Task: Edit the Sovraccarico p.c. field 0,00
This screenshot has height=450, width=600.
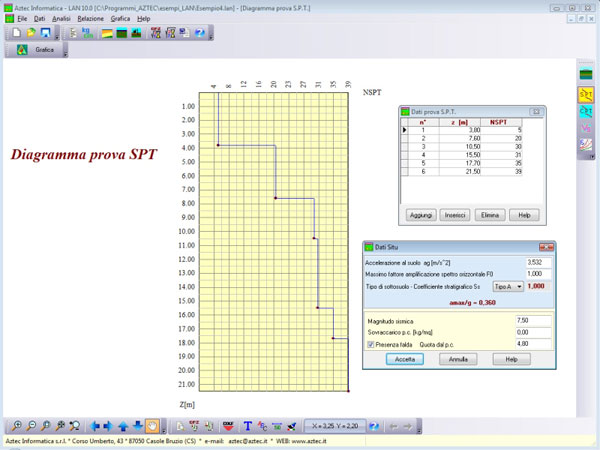Action: (533, 332)
